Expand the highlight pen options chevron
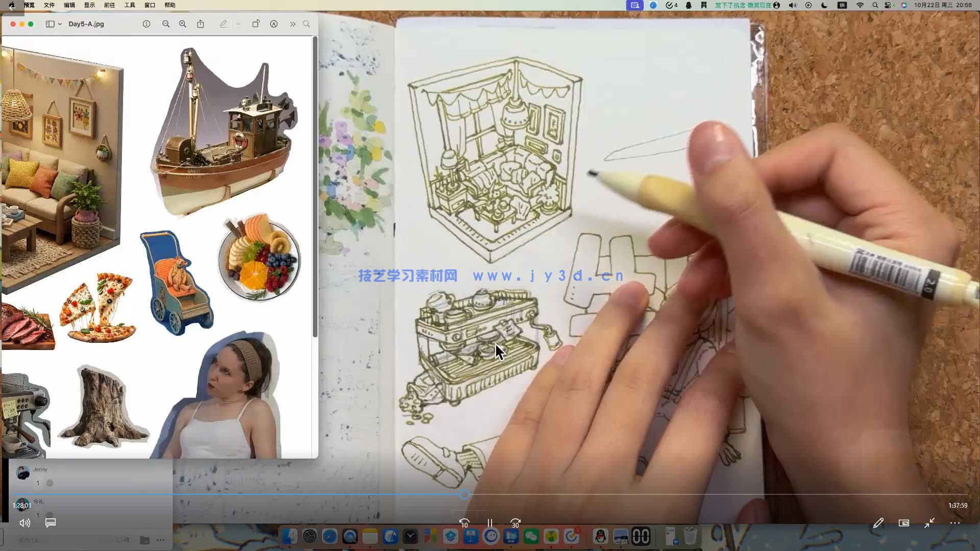Viewport: 980px width, 551px height. point(238,24)
